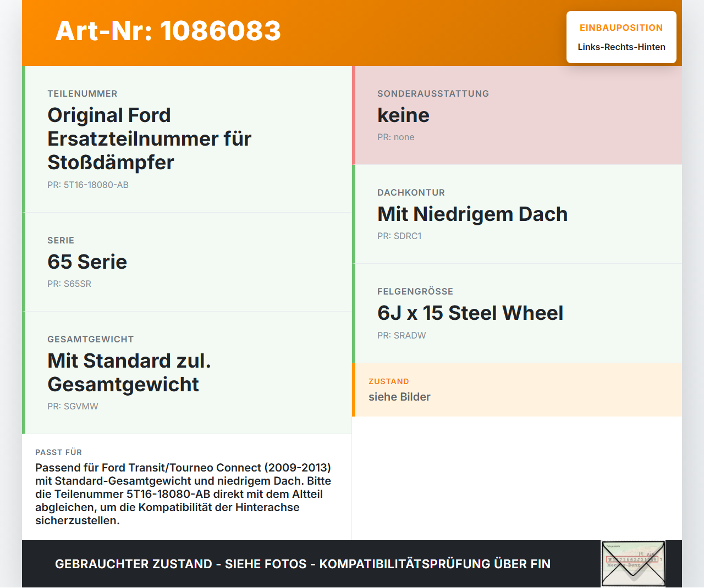This screenshot has width=704, height=588.
Task: Open the envelope thumbnail in the footer
Action: click(x=633, y=564)
